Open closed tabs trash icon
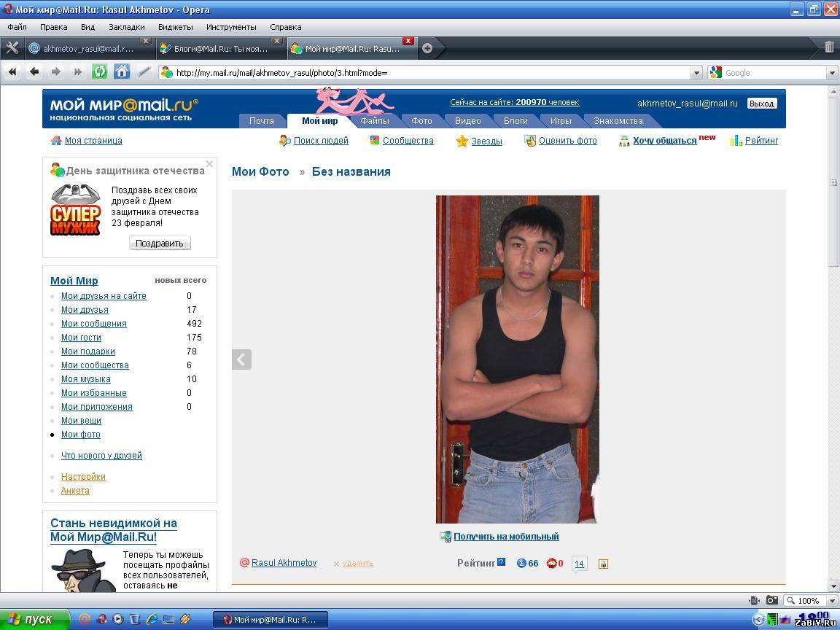 (x=829, y=47)
